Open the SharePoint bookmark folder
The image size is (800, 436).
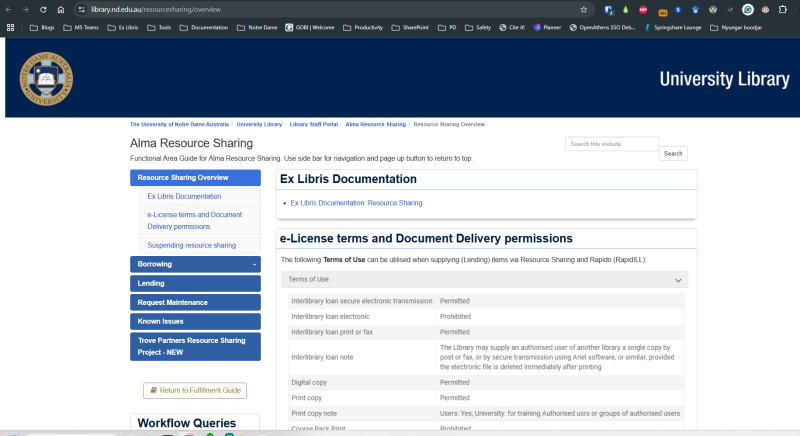pos(410,28)
